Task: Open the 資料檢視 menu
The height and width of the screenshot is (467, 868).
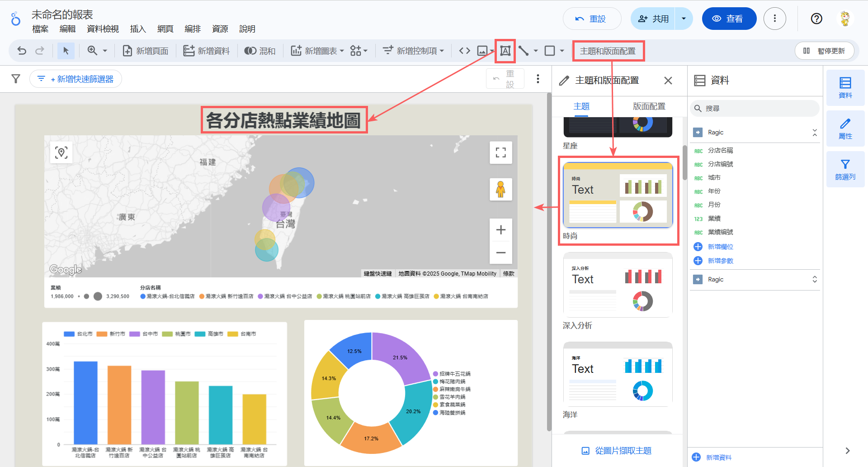Action: [x=103, y=29]
